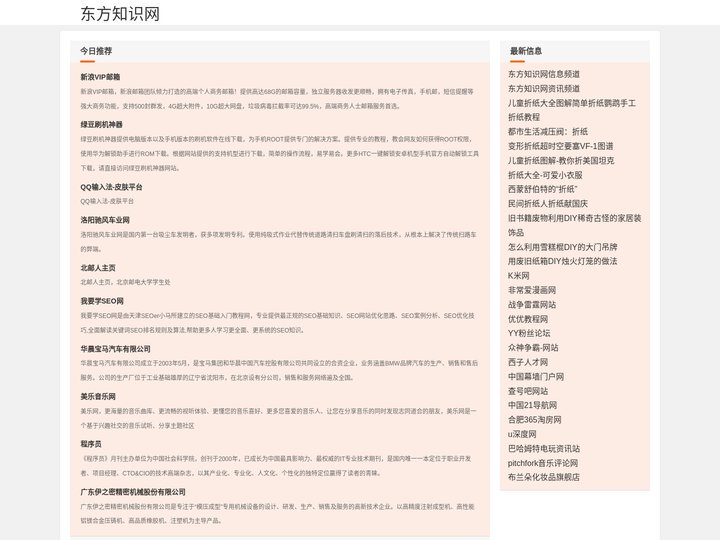
Task: Open the 程序员 entry heading
Action: tap(91, 444)
